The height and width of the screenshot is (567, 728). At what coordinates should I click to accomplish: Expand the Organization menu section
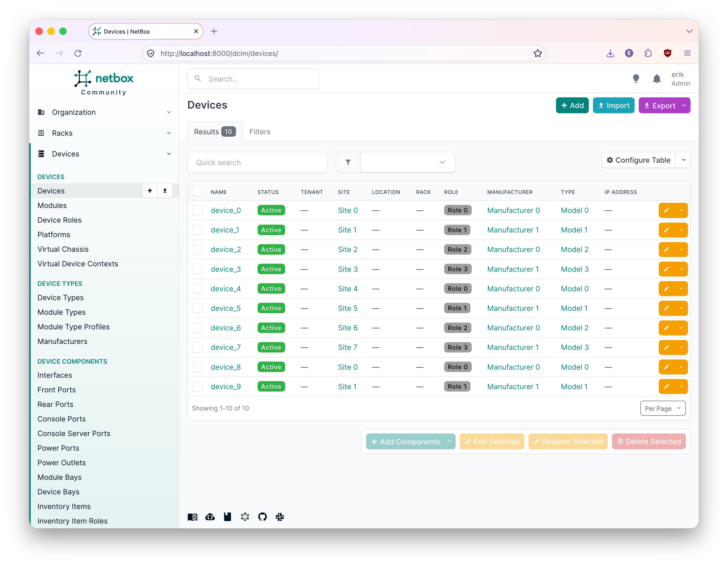(x=104, y=112)
